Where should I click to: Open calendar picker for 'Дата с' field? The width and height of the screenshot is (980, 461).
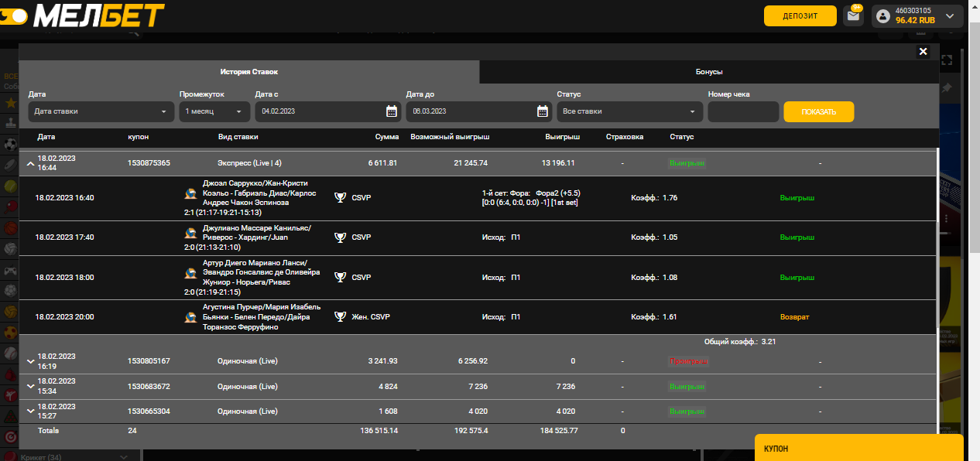pyautogui.click(x=392, y=111)
